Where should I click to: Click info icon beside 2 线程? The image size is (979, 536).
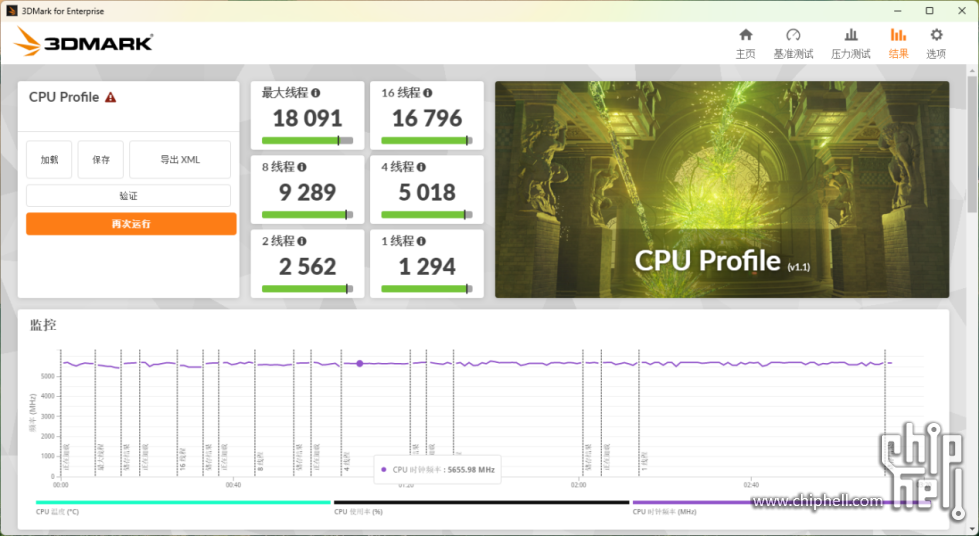tap(302, 241)
